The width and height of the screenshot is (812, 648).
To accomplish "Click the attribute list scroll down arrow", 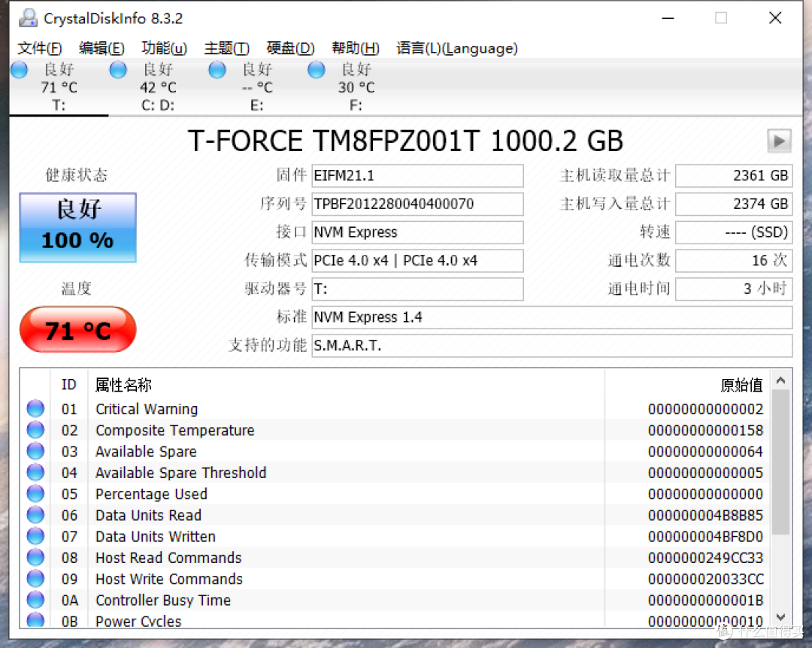I will [780, 617].
